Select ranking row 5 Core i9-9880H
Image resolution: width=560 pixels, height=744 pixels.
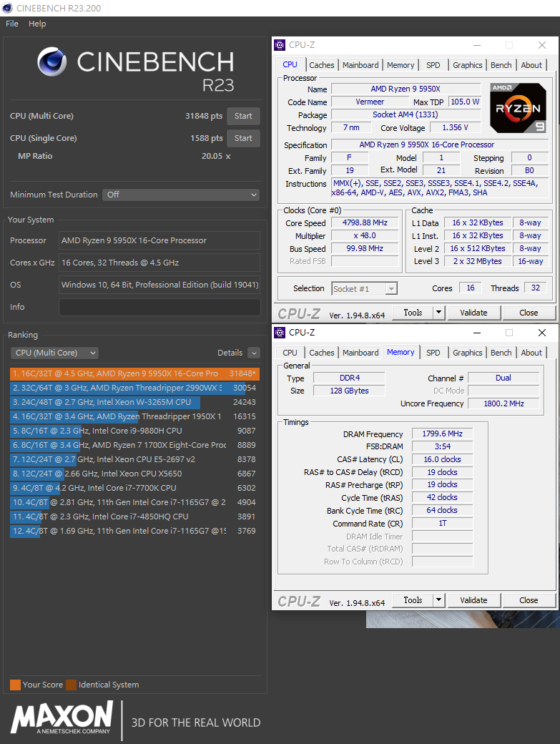pos(134,431)
